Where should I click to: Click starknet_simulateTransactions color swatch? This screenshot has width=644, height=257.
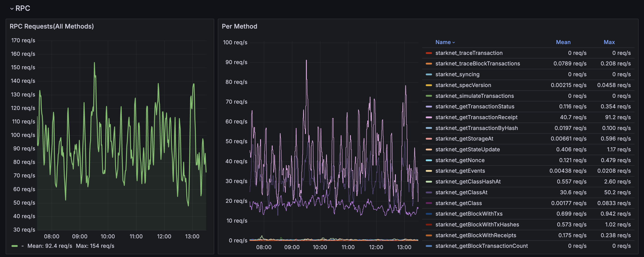pyautogui.click(x=429, y=96)
